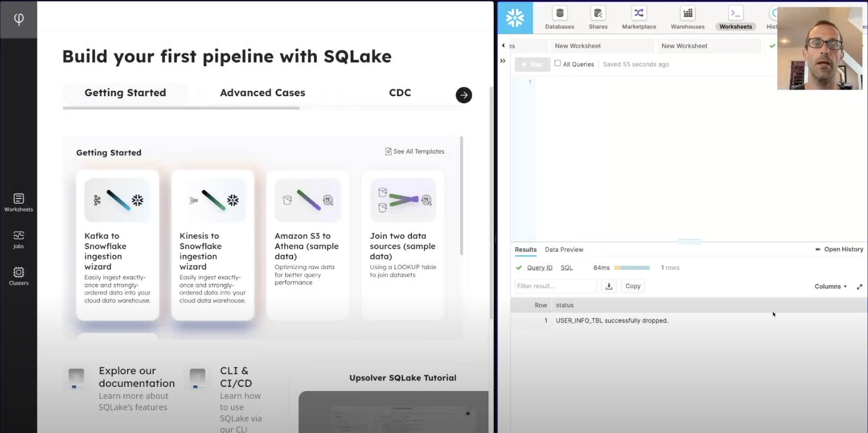Expand the Snowflake object browser panel

[503, 61]
